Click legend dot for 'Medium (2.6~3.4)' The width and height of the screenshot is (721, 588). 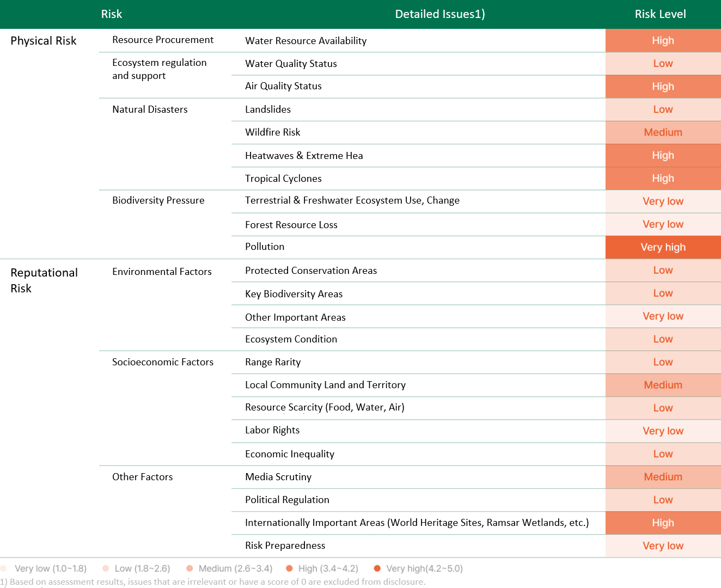(190, 568)
